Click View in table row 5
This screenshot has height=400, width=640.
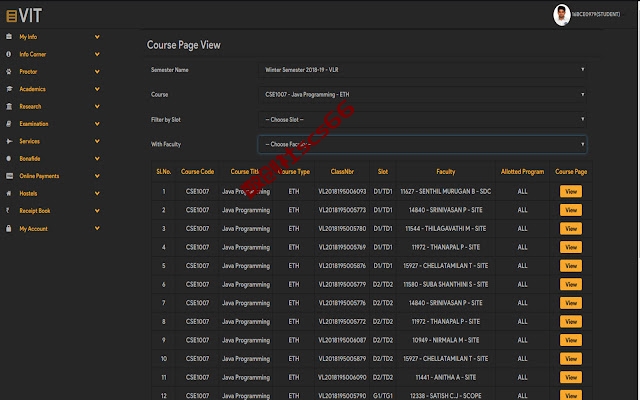[x=571, y=266]
